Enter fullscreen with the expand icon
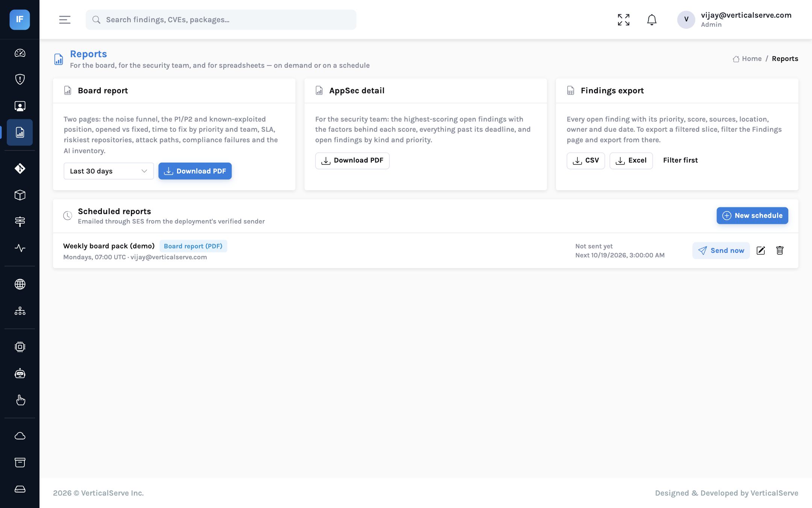The image size is (812, 508). (624, 20)
